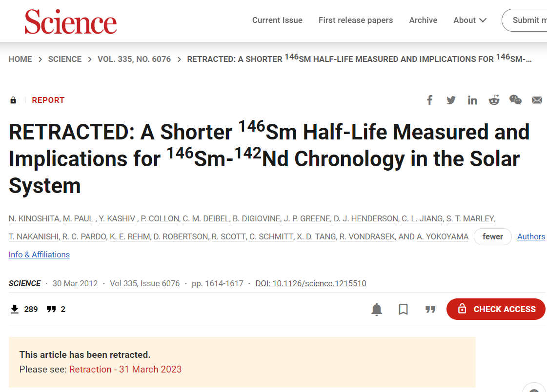Open the DOI 10.1126/science.1215510 link

pyautogui.click(x=311, y=284)
